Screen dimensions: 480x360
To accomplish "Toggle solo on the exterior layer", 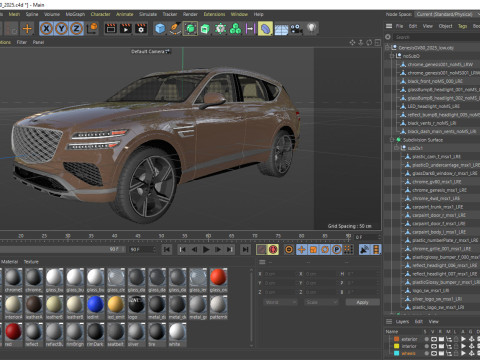I will coord(426,339).
